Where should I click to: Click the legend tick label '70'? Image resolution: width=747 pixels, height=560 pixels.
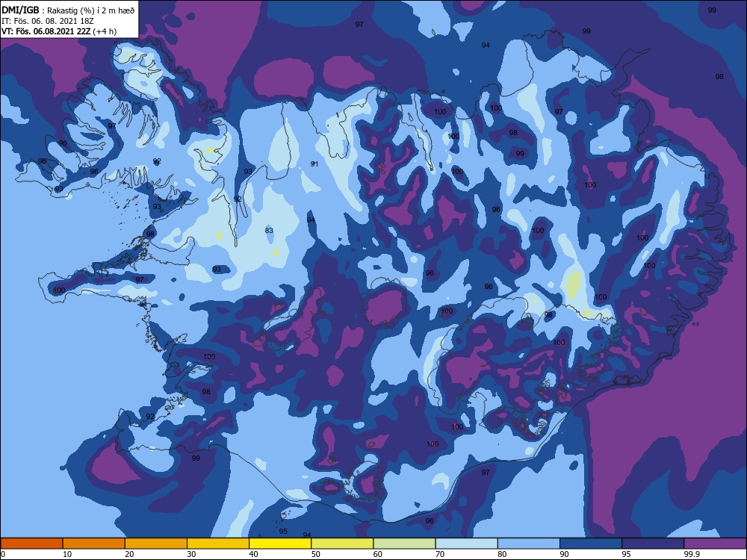440,554
